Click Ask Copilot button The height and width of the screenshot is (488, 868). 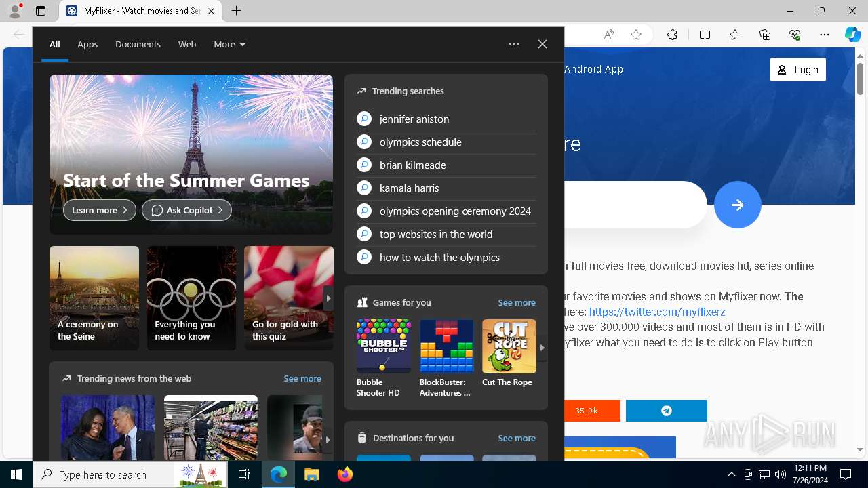coord(186,210)
